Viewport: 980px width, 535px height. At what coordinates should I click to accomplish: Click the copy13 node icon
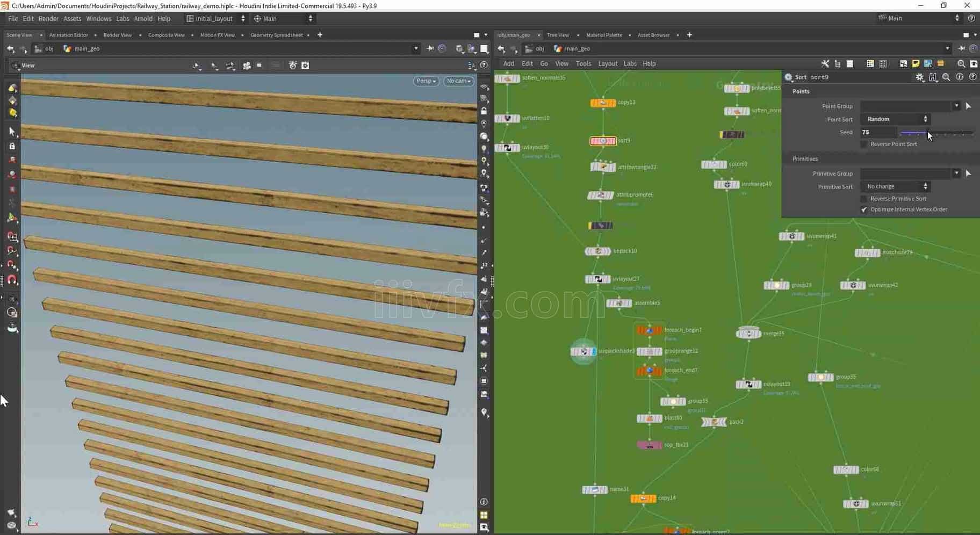click(x=603, y=103)
